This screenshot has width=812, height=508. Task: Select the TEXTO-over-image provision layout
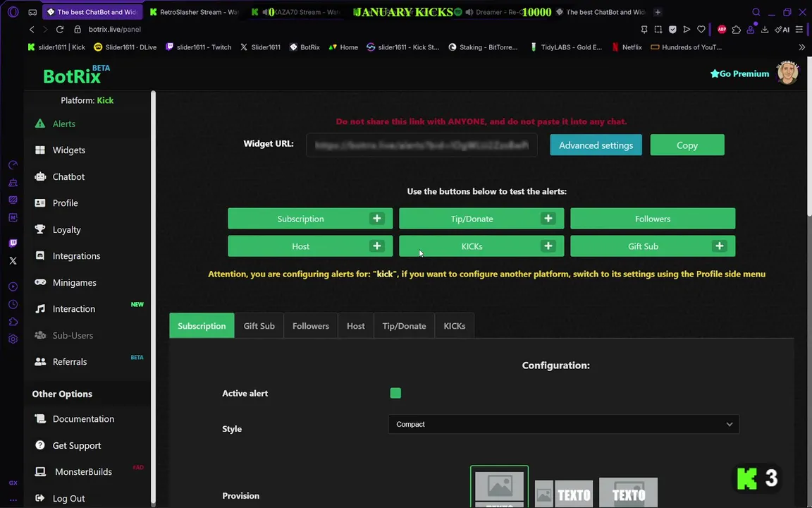(628, 493)
